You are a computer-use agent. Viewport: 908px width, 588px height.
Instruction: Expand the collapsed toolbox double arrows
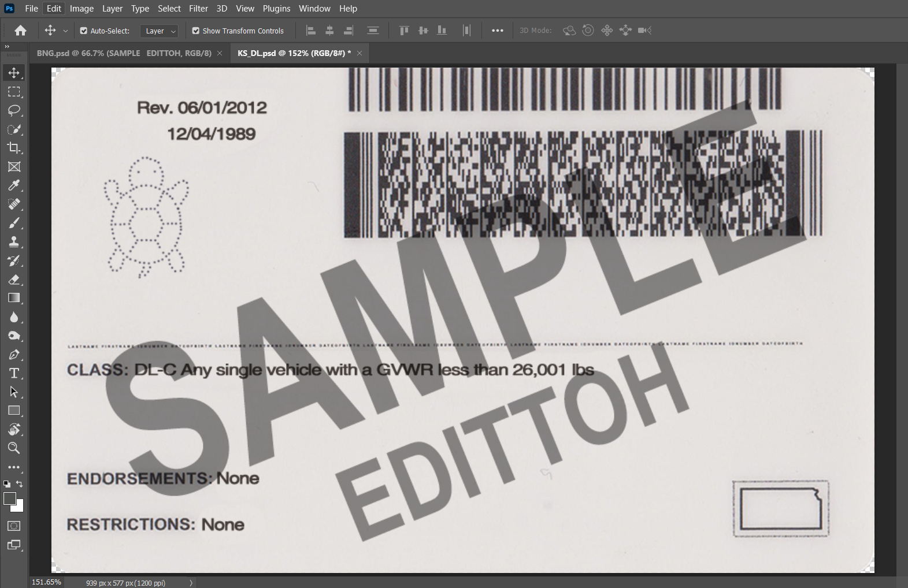pyautogui.click(x=7, y=46)
